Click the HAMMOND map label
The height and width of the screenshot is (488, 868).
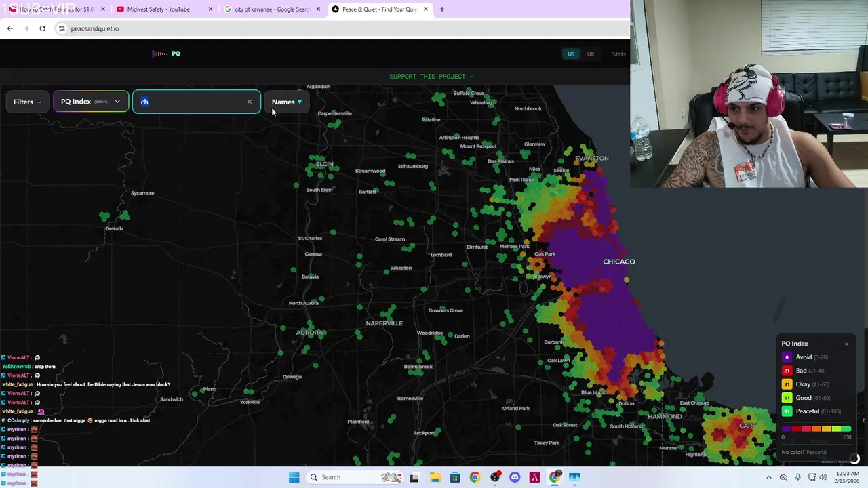click(x=665, y=416)
